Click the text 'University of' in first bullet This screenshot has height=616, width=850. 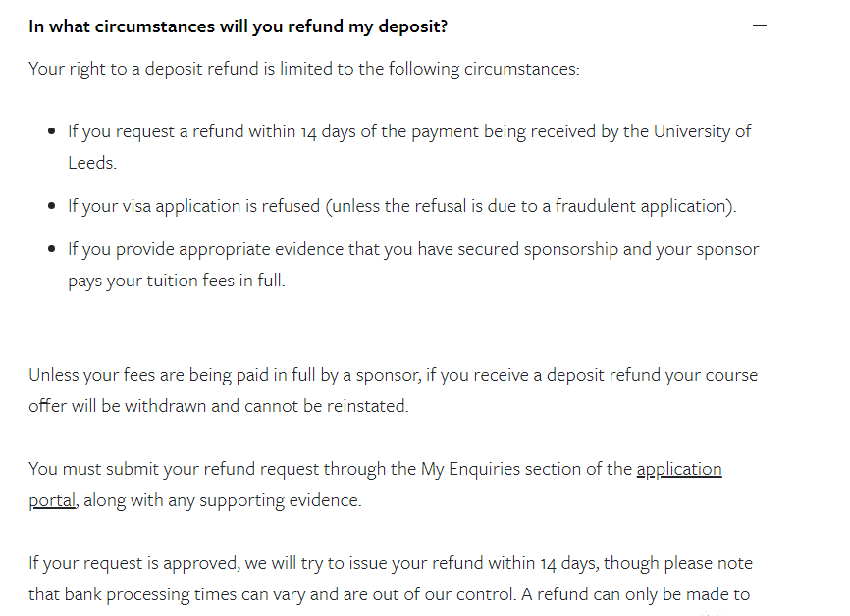(702, 131)
